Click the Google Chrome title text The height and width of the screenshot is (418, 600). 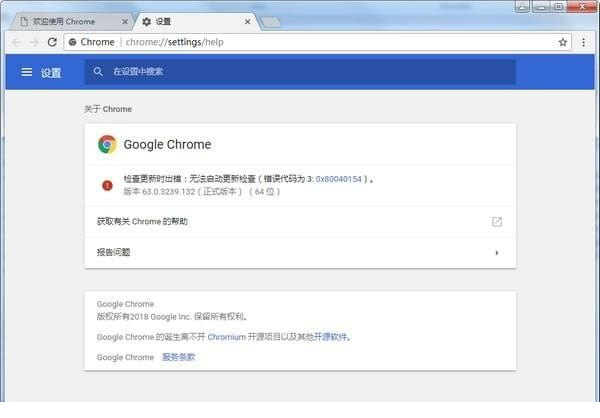click(x=167, y=145)
